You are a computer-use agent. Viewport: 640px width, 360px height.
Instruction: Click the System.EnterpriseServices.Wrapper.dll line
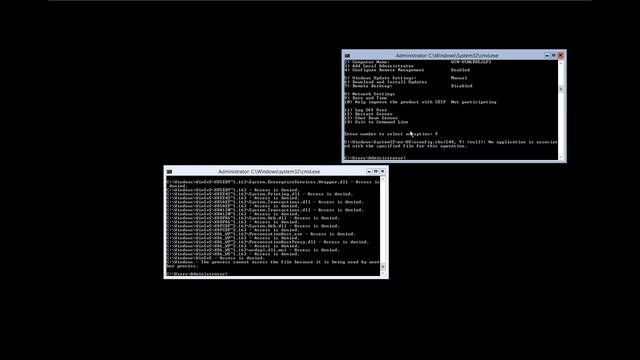(x=273, y=182)
